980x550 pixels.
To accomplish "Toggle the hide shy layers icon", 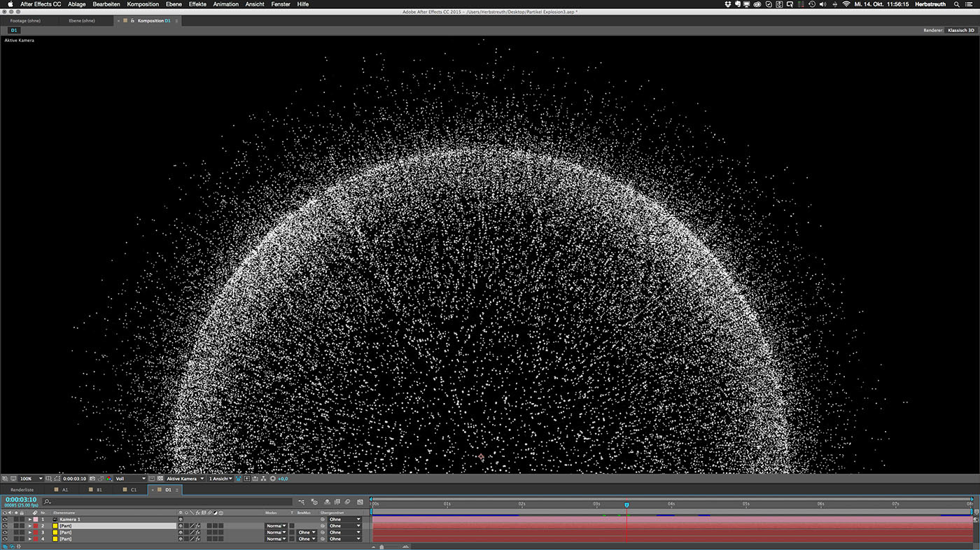I will (327, 502).
